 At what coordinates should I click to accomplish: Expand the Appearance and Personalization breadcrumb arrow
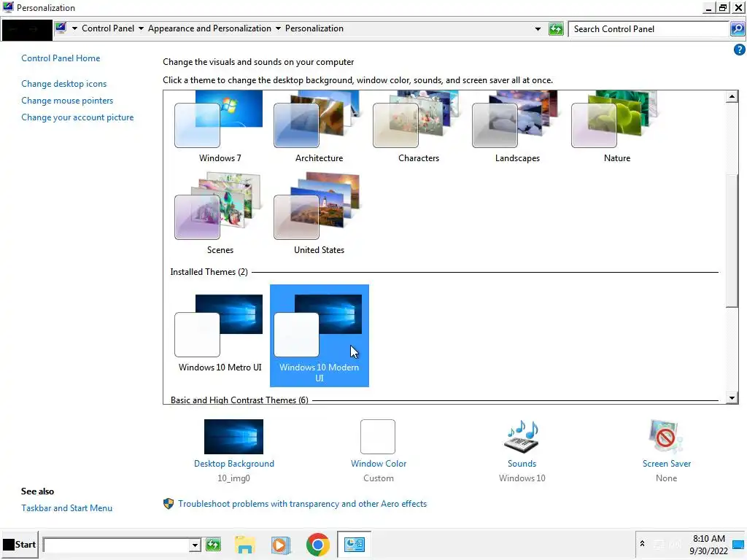(x=278, y=28)
